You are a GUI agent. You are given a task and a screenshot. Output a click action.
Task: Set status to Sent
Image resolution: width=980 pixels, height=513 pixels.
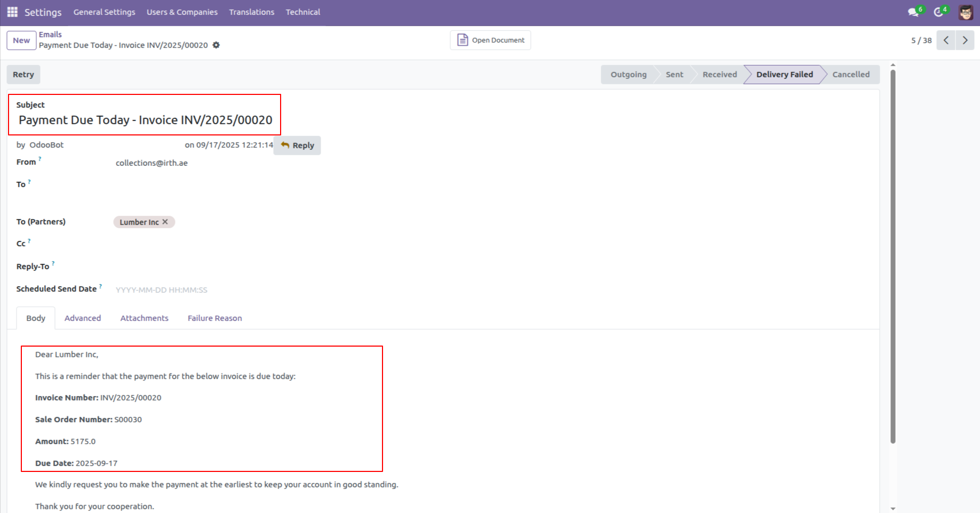pyautogui.click(x=674, y=75)
